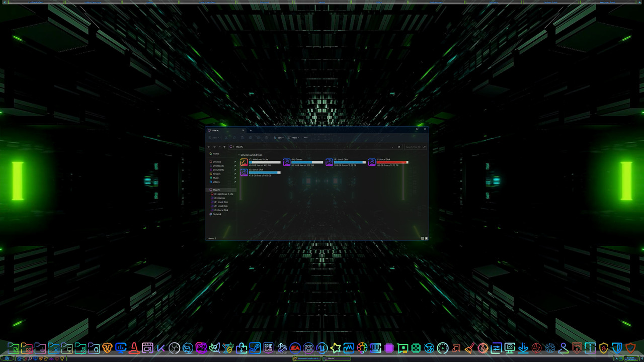The height and width of the screenshot is (362, 644).
Task: Switch to the This PC taskbar button
Action: click(336, 358)
